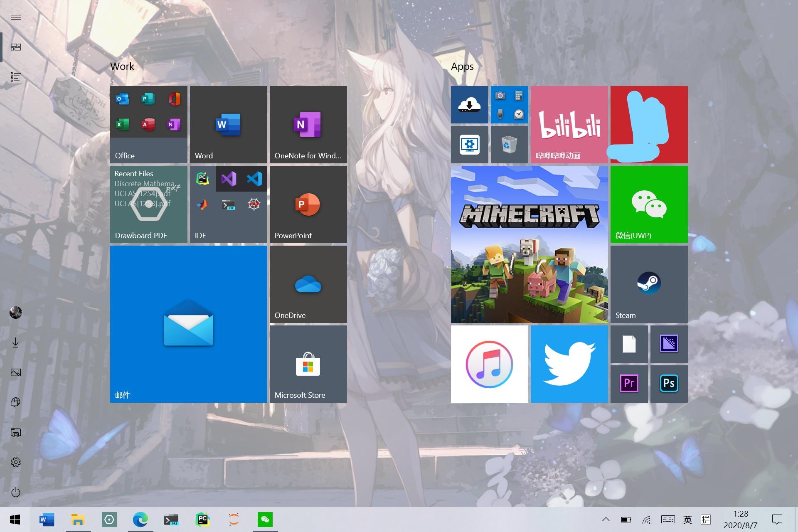Open the Steam tile
The height and width of the screenshot is (532, 798).
click(x=649, y=284)
